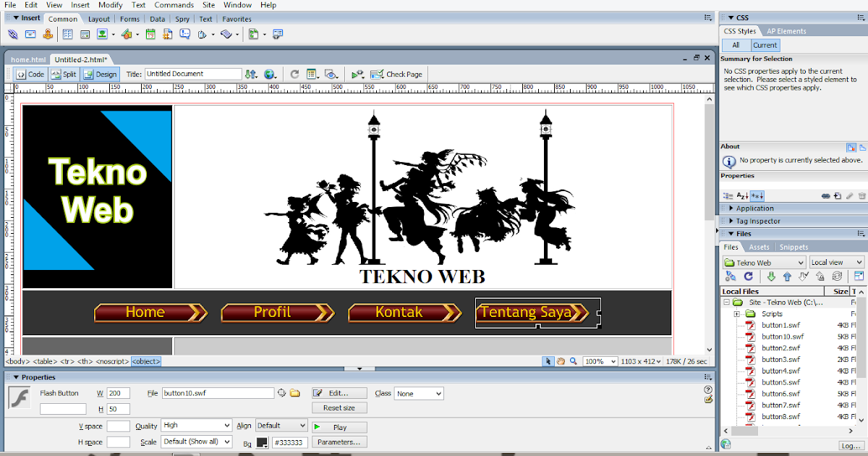Open View Options icon
Screen dimensions: 868x456
click(312, 74)
